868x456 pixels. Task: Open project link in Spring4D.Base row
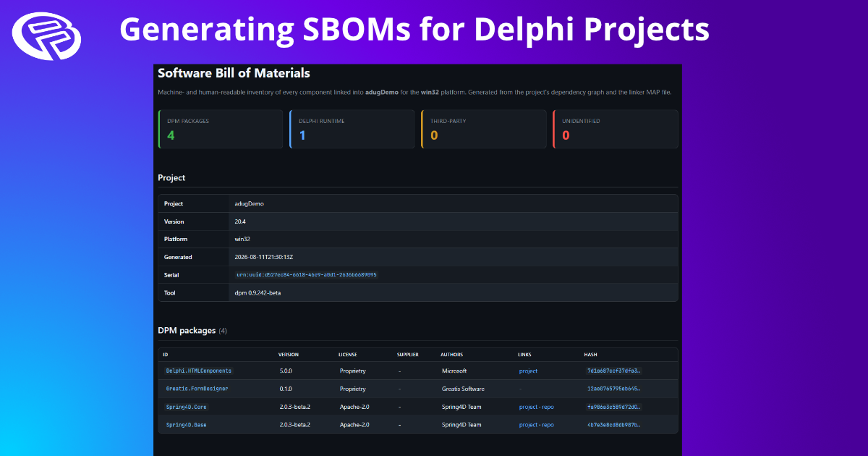(528, 425)
